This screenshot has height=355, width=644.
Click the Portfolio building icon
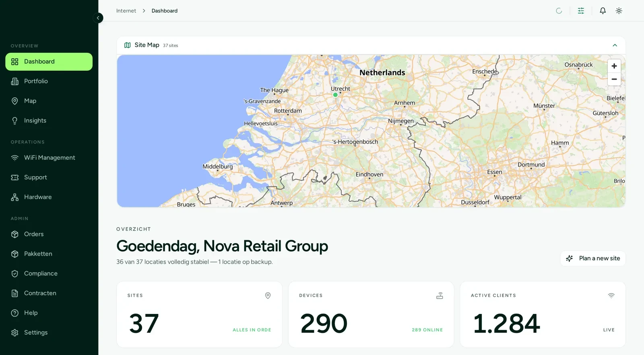pyautogui.click(x=15, y=81)
